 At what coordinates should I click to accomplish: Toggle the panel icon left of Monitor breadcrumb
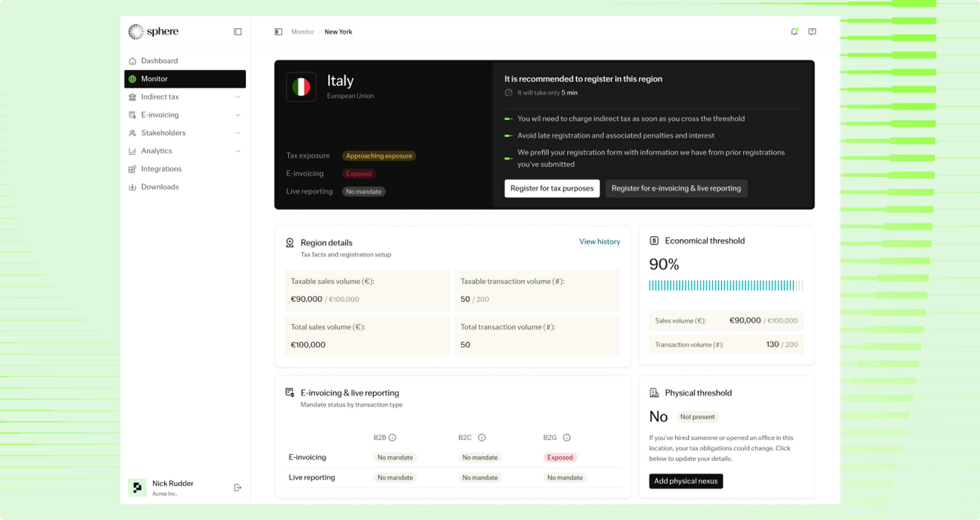coord(278,32)
